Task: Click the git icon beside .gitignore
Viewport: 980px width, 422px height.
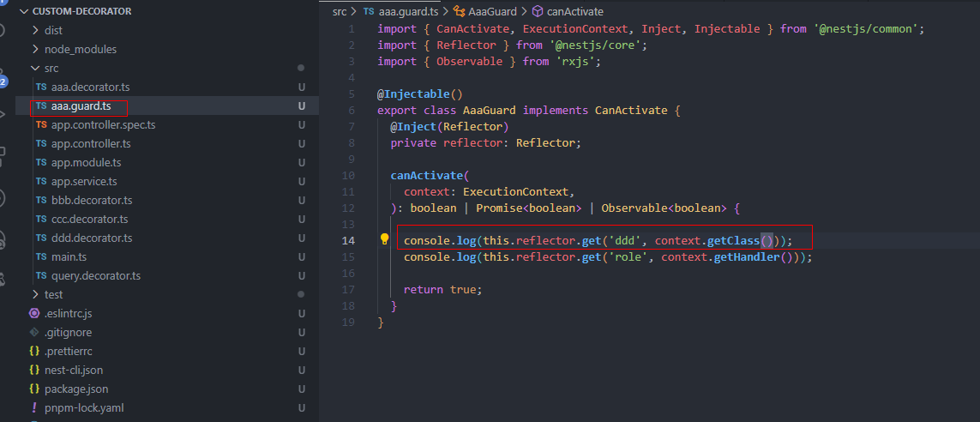Action: coord(34,332)
